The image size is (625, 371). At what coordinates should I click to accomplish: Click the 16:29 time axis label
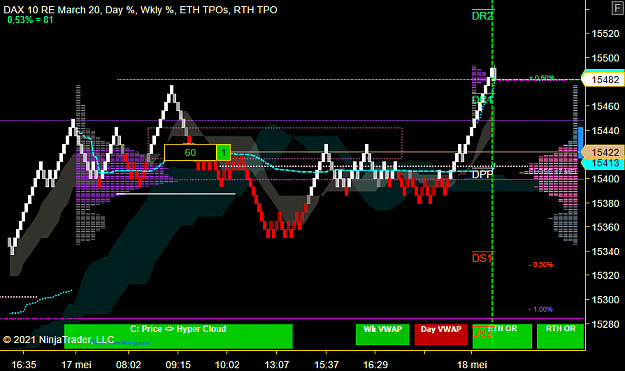pos(375,365)
